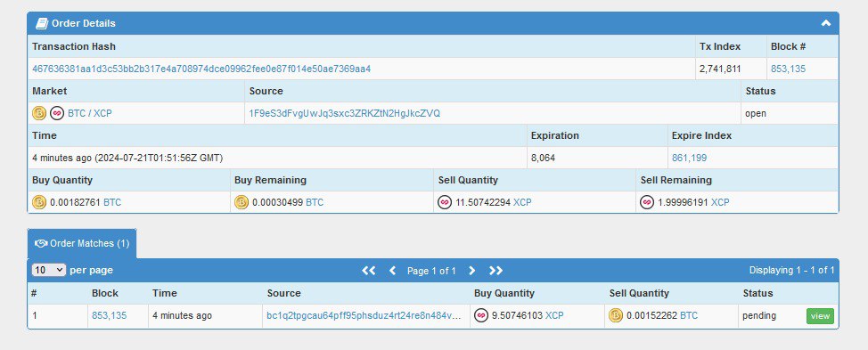Open the BTC / XCP market link
The width and height of the screenshot is (868, 350).
pyautogui.click(x=90, y=113)
